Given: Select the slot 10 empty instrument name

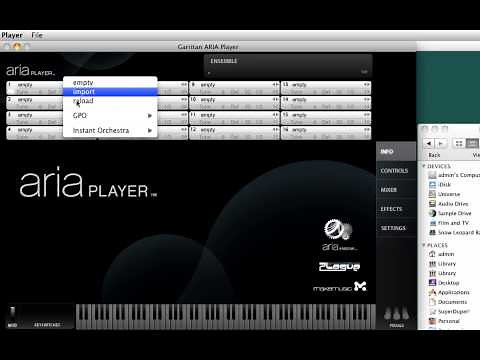Looking at the screenshot, I should click(208, 100).
